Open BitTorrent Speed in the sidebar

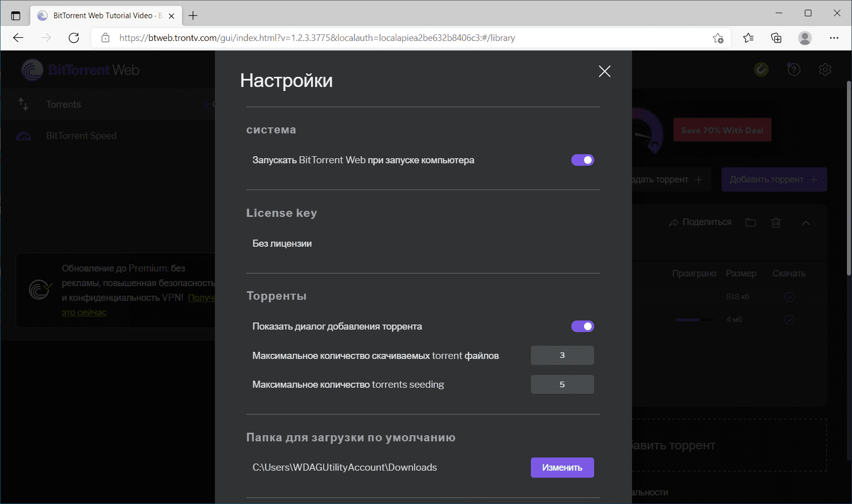(81, 136)
